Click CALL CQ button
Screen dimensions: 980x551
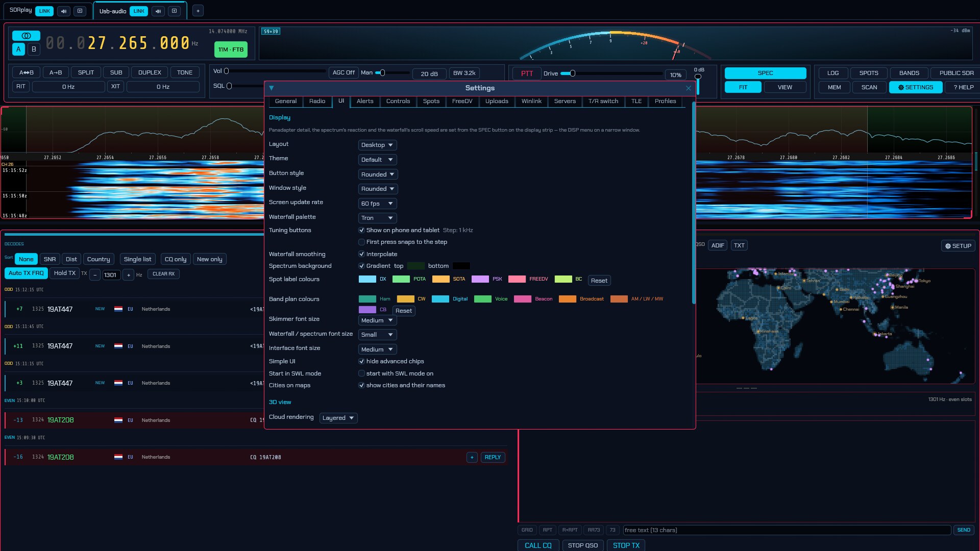(x=538, y=545)
